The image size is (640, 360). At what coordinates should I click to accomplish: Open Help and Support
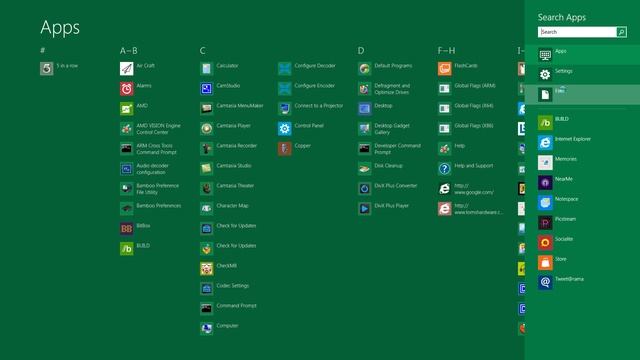(x=466, y=169)
